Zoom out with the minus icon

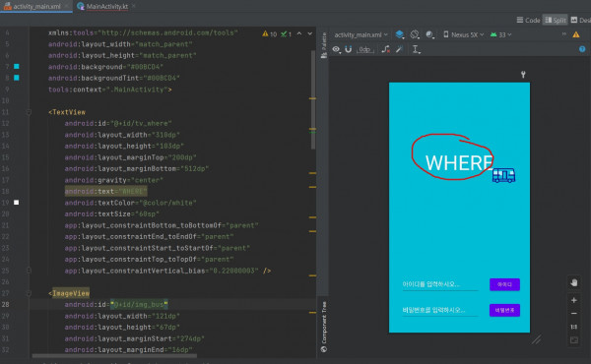click(x=573, y=313)
